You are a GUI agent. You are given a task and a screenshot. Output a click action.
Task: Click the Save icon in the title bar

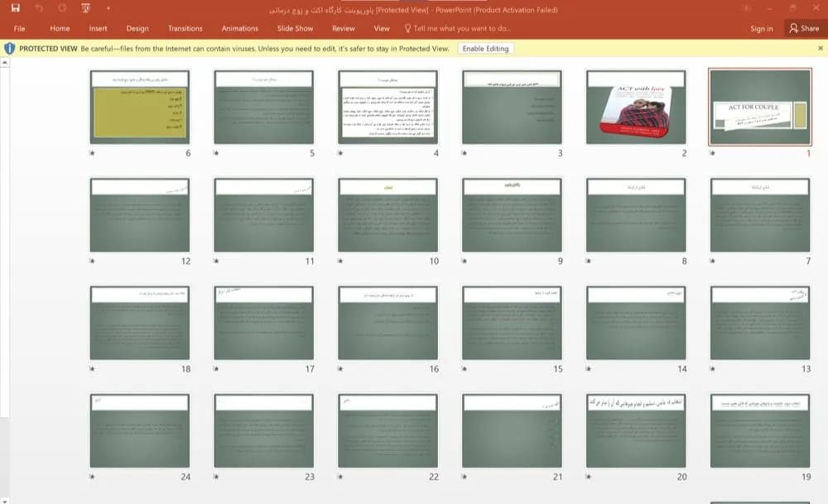(x=15, y=8)
